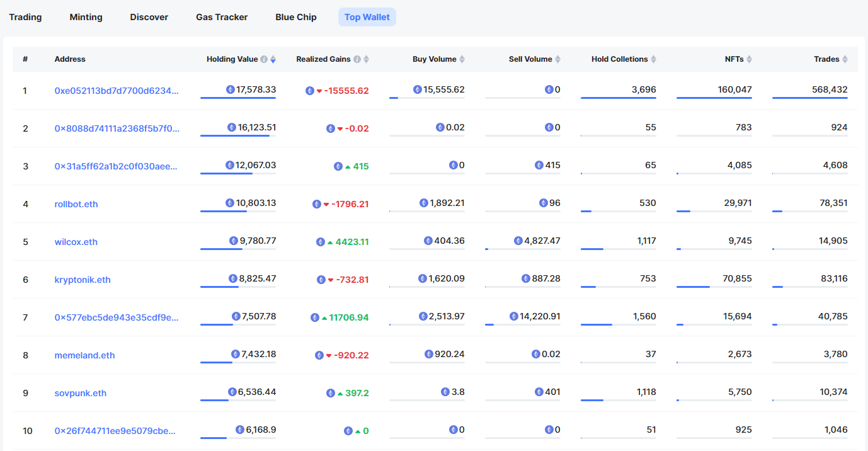Screen dimensions: 868x451
Task: View kryptonik.eth wallet details
Action: point(83,280)
